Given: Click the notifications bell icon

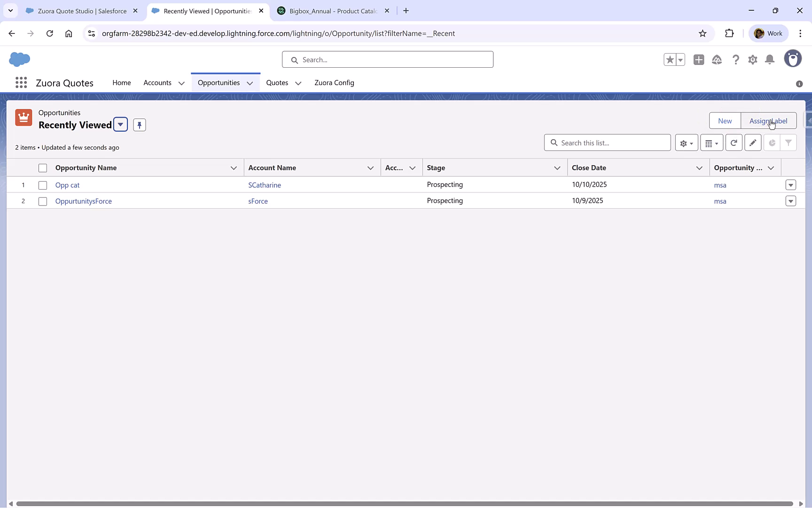Looking at the screenshot, I should pyautogui.click(x=769, y=60).
